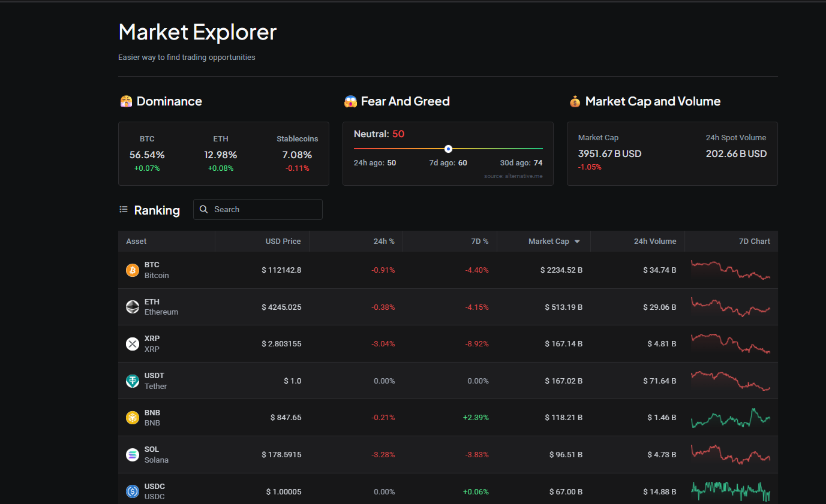Image resolution: width=826 pixels, height=504 pixels.
Task: Click USDC price $ 1.00005
Action: coord(284,492)
